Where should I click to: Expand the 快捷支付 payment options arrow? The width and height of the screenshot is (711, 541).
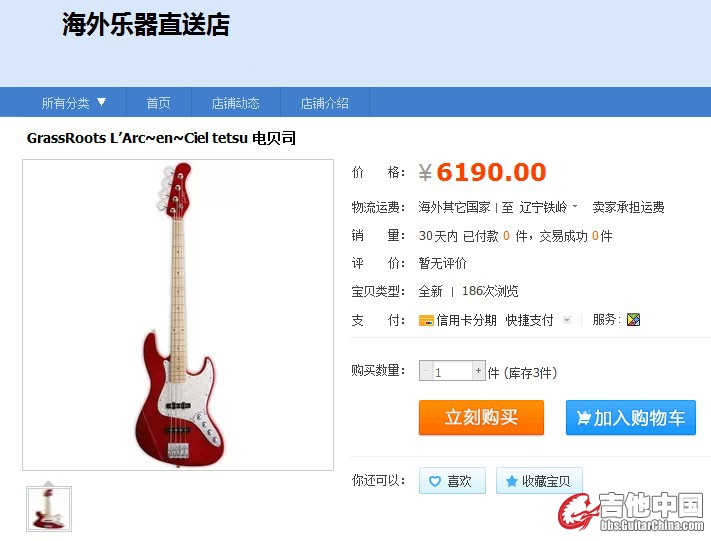566,320
